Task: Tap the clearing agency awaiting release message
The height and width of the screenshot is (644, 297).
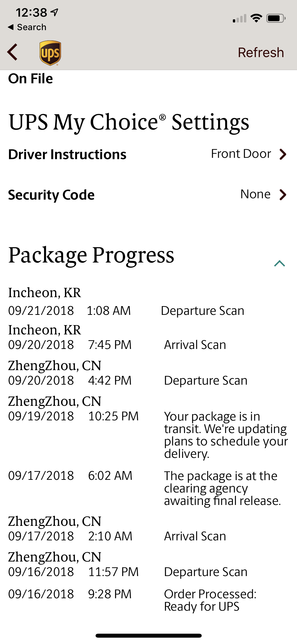Action: (x=223, y=489)
